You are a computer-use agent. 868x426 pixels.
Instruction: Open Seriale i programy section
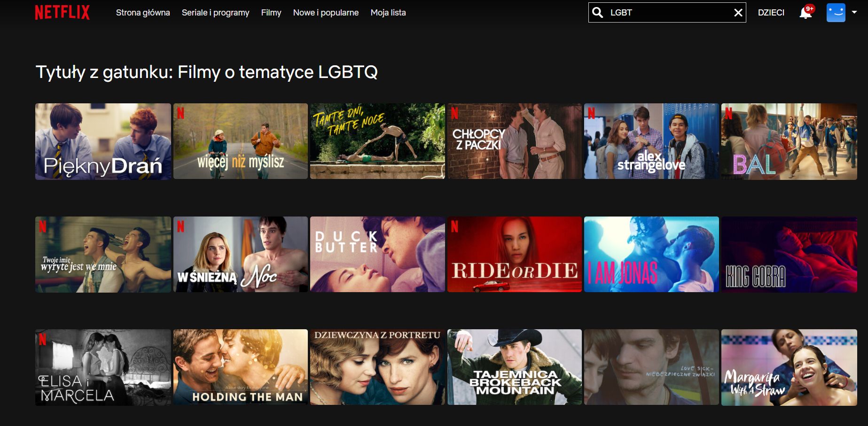click(216, 13)
